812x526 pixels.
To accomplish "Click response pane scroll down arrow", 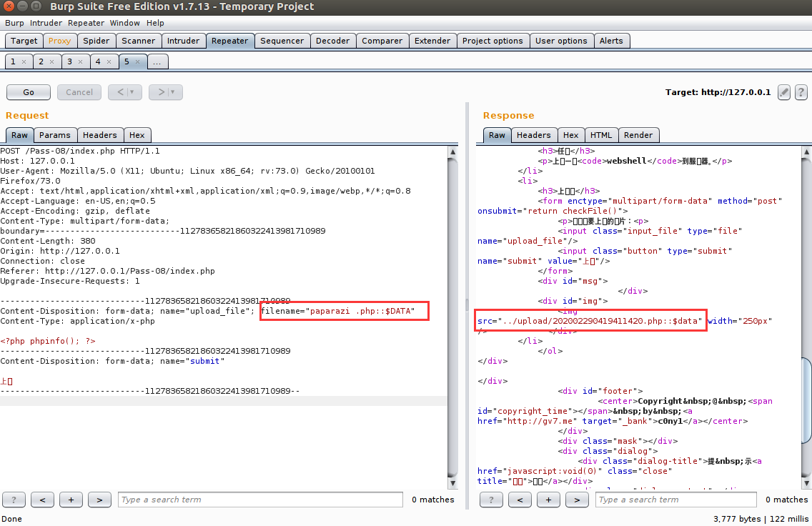I will click(x=806, y=484).
